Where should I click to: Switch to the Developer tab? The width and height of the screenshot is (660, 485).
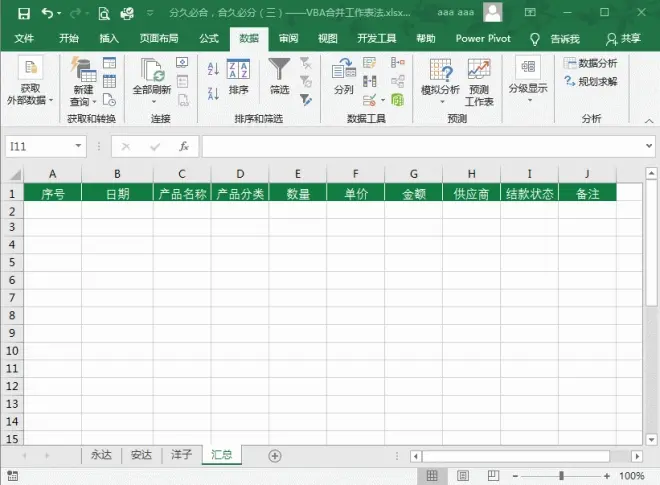377,39
